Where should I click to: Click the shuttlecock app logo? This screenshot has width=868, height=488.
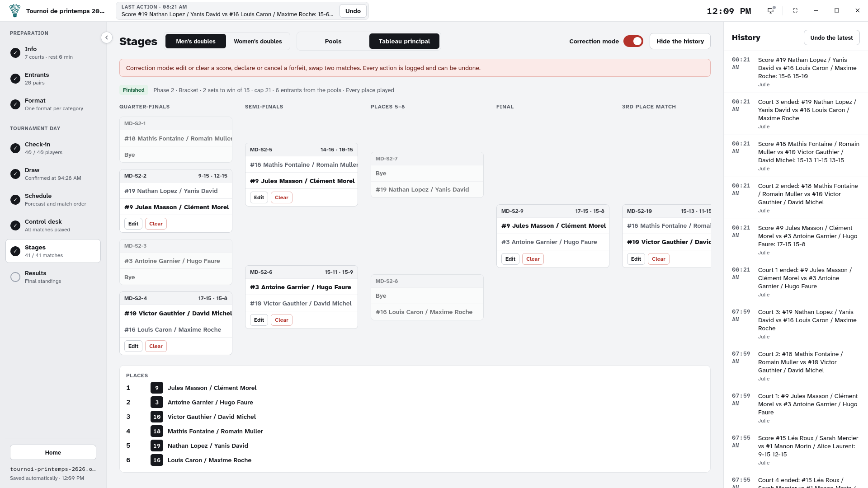(x=15, y=11)
